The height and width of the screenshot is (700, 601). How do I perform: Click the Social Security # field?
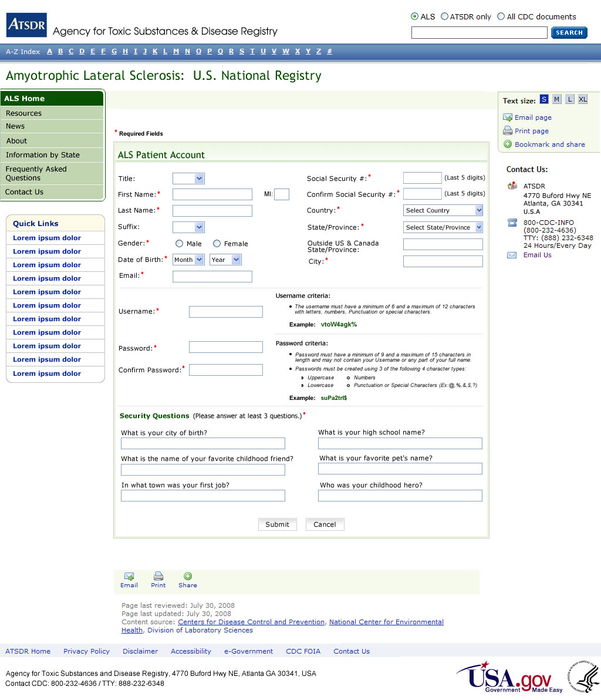[423, 178]
